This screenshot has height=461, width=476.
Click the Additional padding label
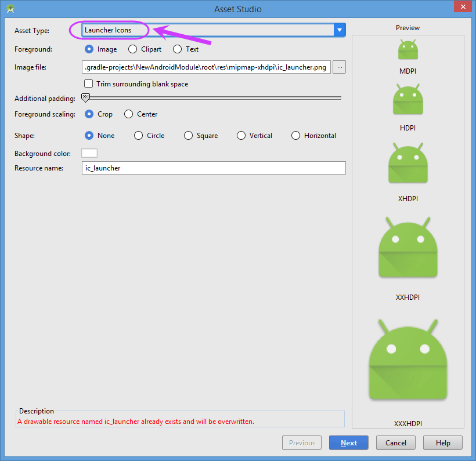tap(45, 99)
